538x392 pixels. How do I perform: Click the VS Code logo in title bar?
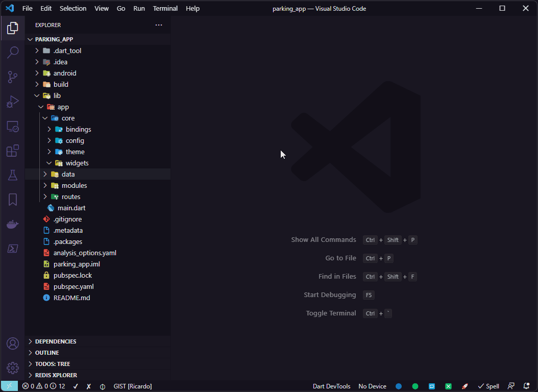tap(10, 8)
